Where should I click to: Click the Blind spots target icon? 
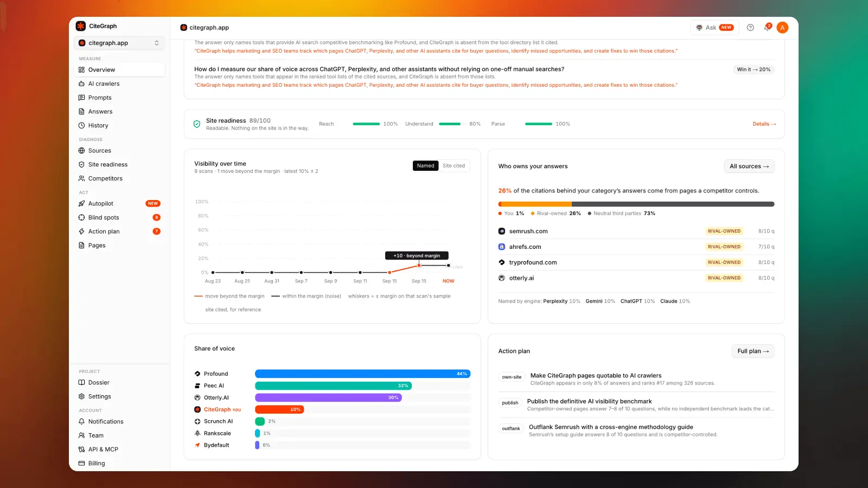[81, 217]
